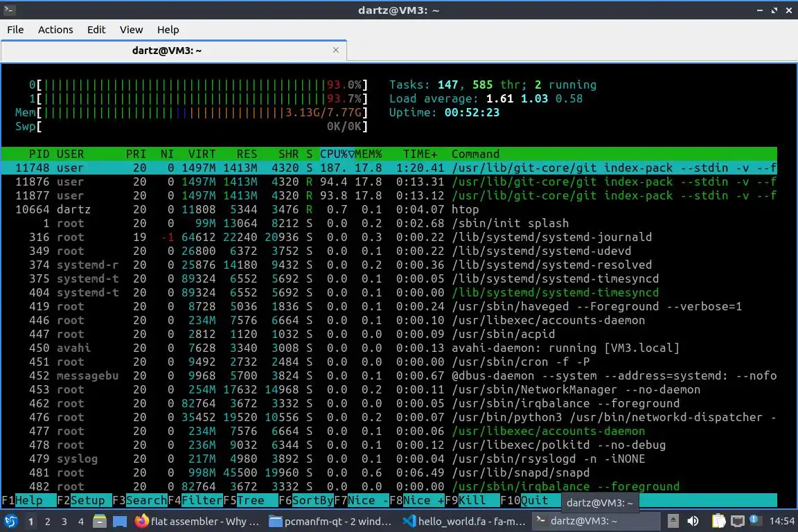Viewport: 798px width, 532px height.
Task: Click the update notifier tray icon
Action: [755, 521]
